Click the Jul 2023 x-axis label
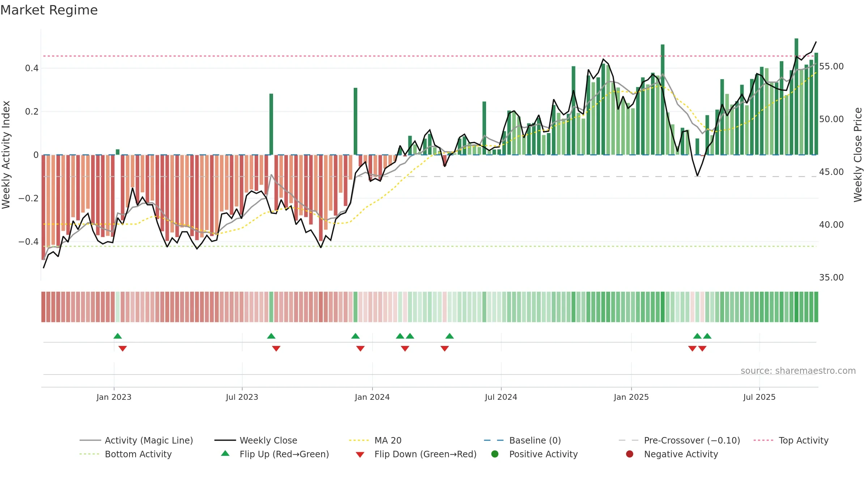Viewport: 868px width, 488px height. [x=242, y=397]
